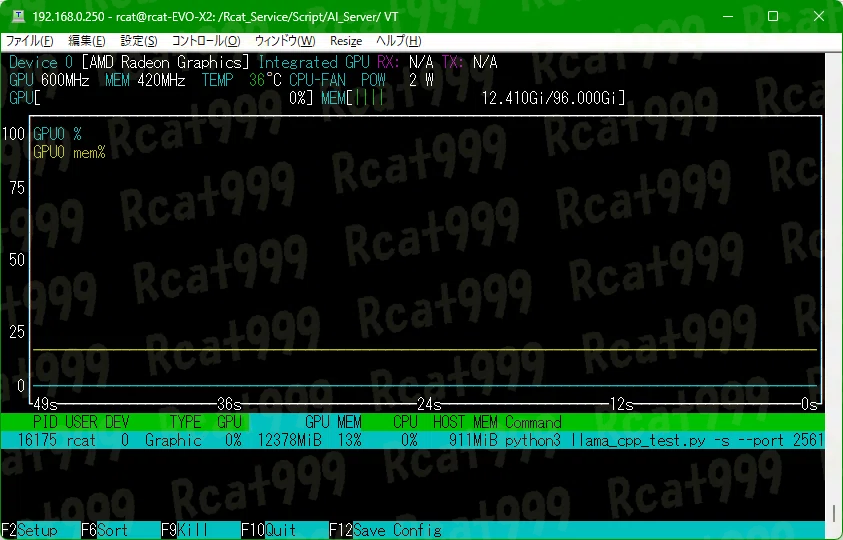Image resolution: width=843 pixels, height=540 pixels.
Task: Open the ウィンドウ(W) menu
Action: tap(285, 41)
